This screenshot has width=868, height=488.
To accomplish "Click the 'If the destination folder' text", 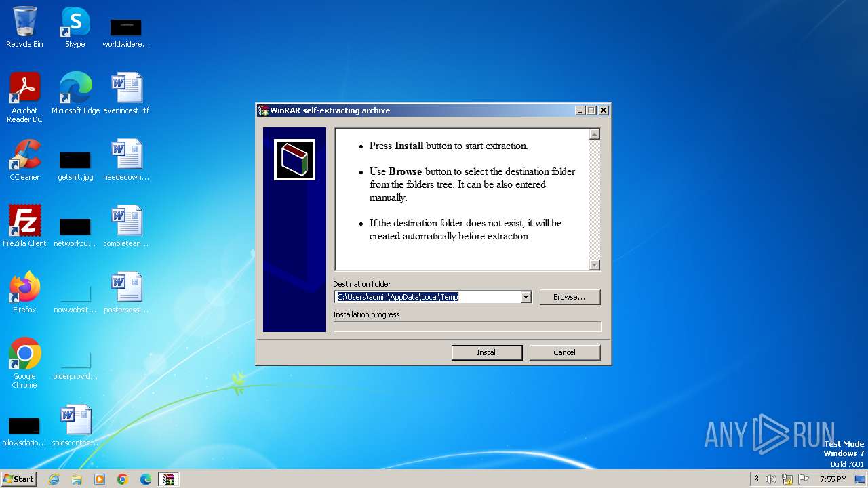I will tap(465, 230).
